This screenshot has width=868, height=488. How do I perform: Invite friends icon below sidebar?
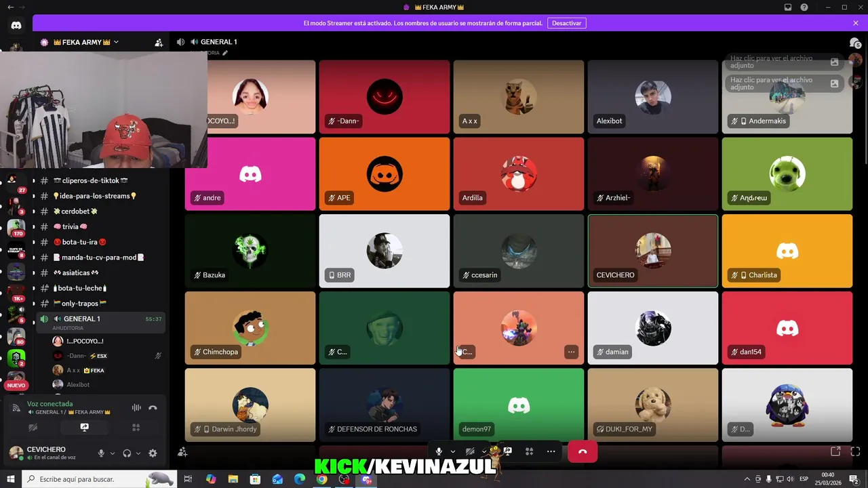[x=182, y=452]
